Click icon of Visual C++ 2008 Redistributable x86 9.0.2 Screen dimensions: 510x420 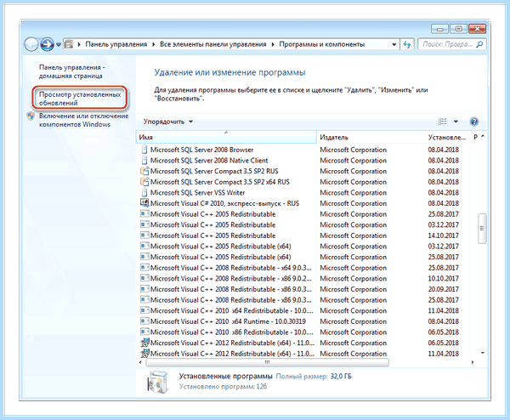click(x=144, y=279)
